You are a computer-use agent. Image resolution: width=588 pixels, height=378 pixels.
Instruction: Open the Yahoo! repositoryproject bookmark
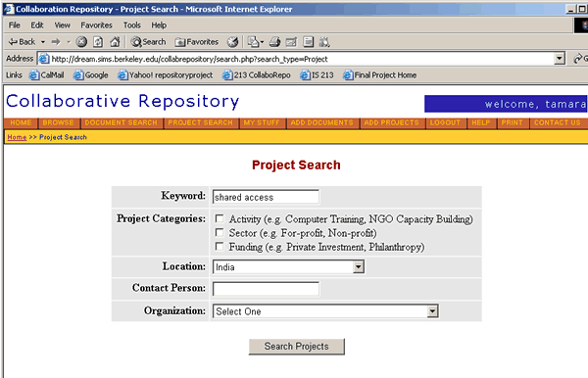pyautogui.click(x=166, y=75)
